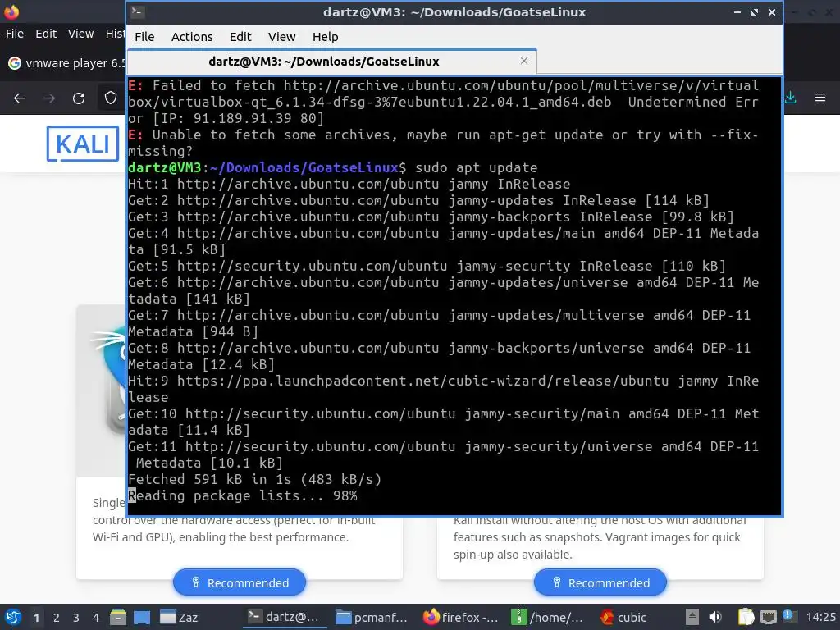840x630 pixels.
Task: Close the dartz@VM3 terminal tab
Action: pos(524,61)
